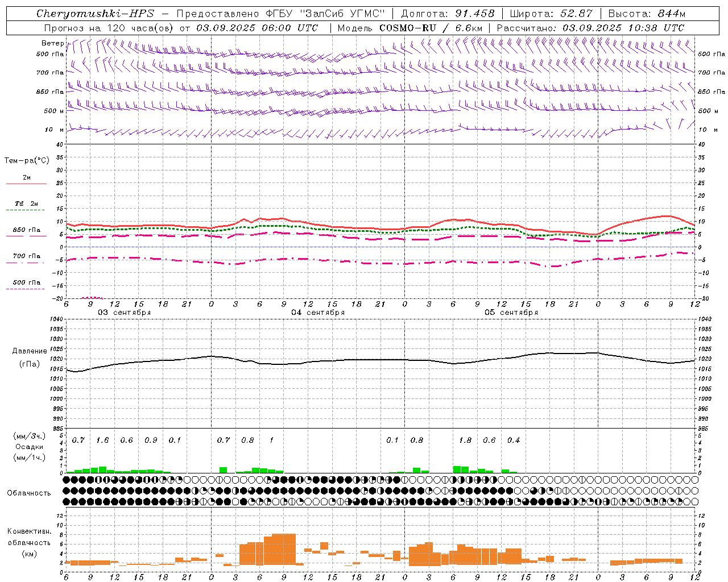728x582 pixels.
Task: Click the 0.4 precipitation amount value
Action: click(514, 440)
